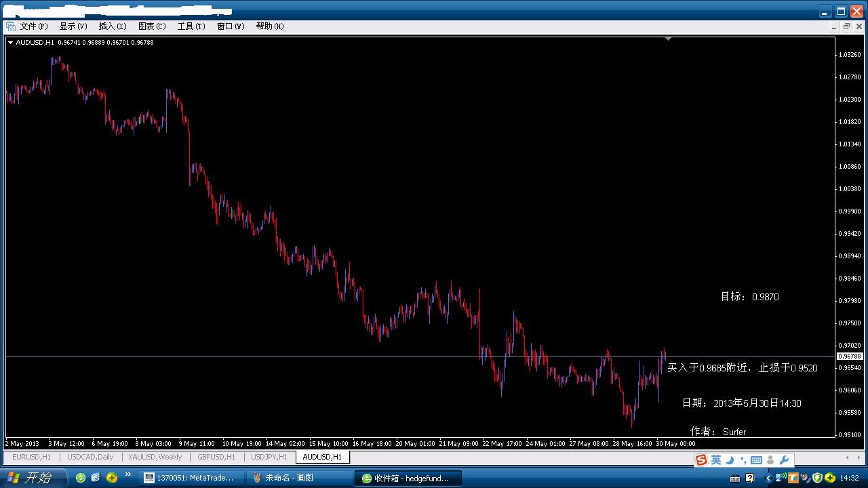This screenshot has width=868, height=488.
Task: Click the chart shift marker triangle at top
Action: click(668, 39)
